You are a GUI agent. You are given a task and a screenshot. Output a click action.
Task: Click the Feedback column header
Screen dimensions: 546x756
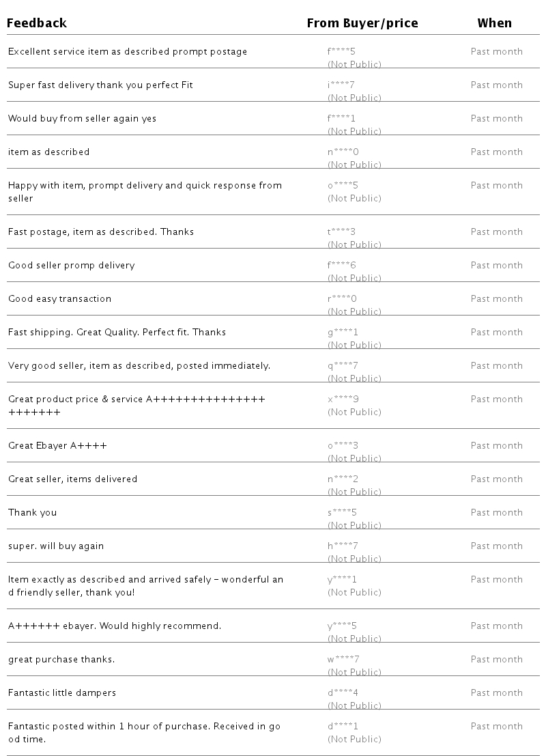[38, 23]
